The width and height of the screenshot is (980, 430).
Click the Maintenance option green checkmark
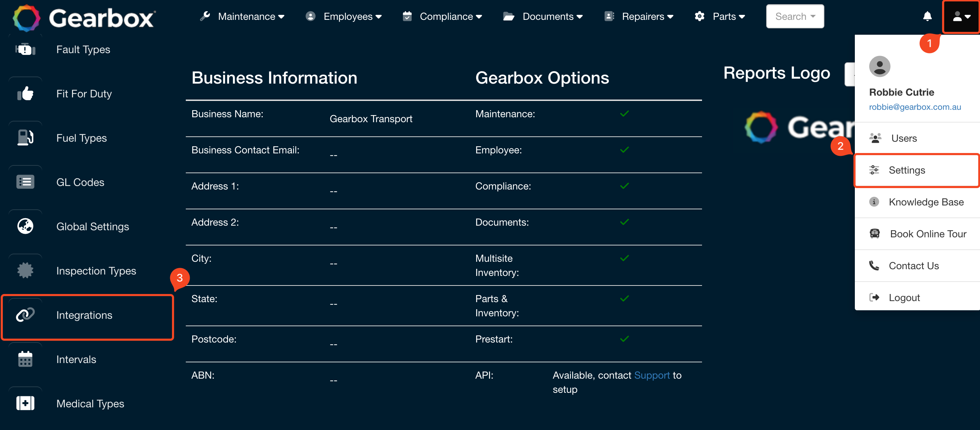coord(624,114)
